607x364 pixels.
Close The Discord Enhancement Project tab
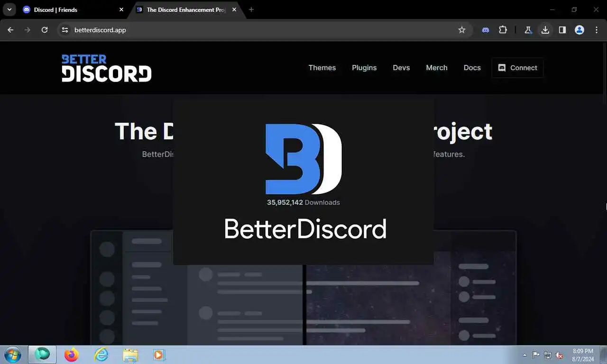234,9
